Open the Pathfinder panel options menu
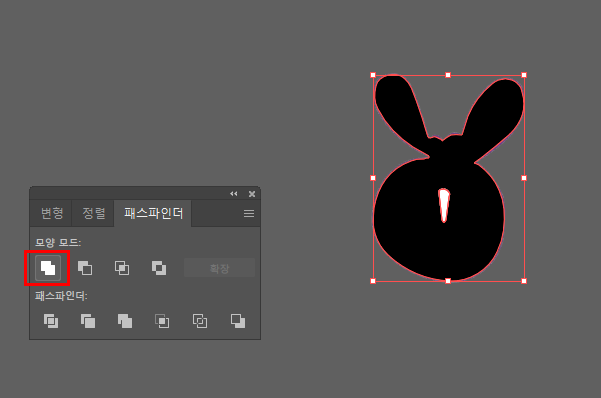601x398 pixels. click(x=249, y=214)
